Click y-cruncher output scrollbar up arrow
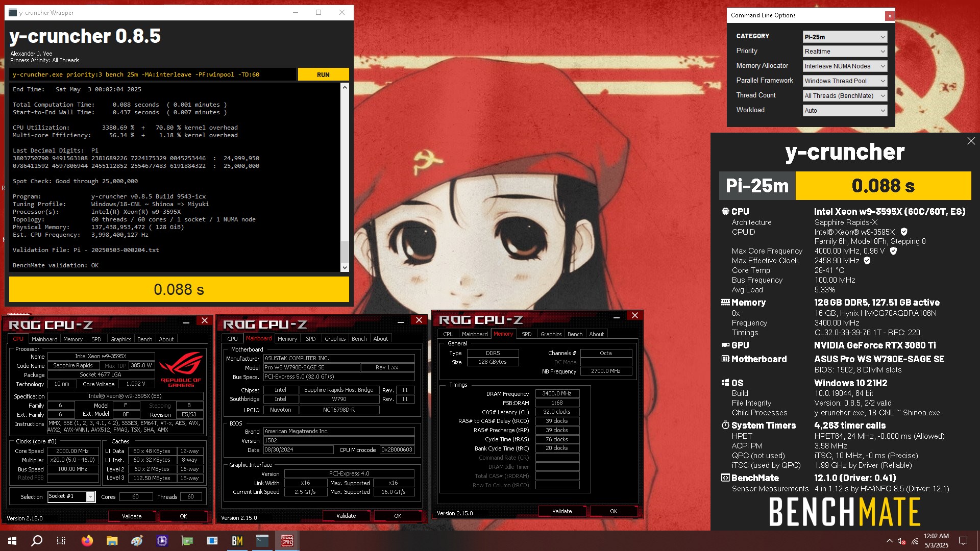 point(345,87)
